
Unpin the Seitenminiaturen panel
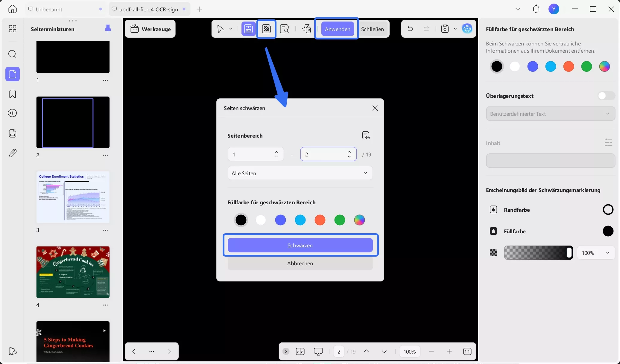[x=108, y=29]
